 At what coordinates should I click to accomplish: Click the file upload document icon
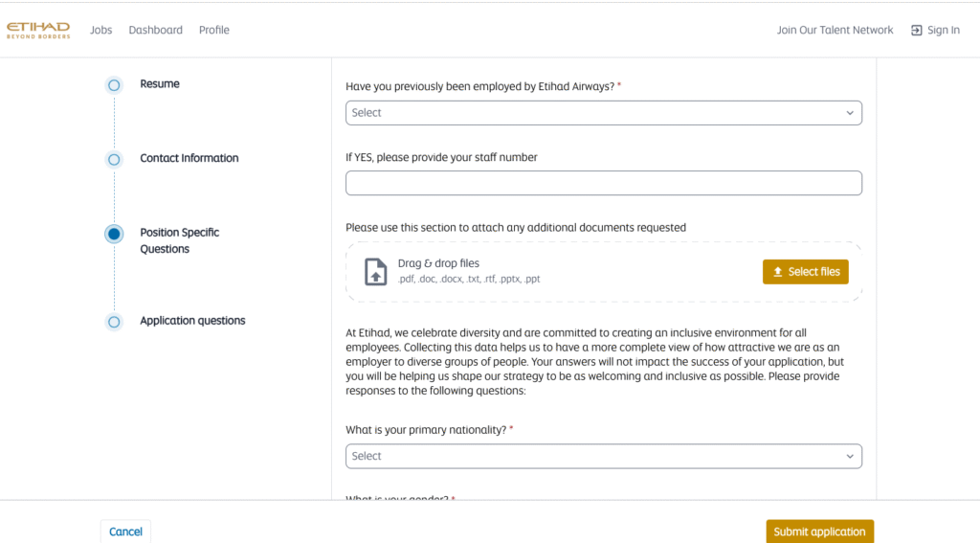point(376,272)
